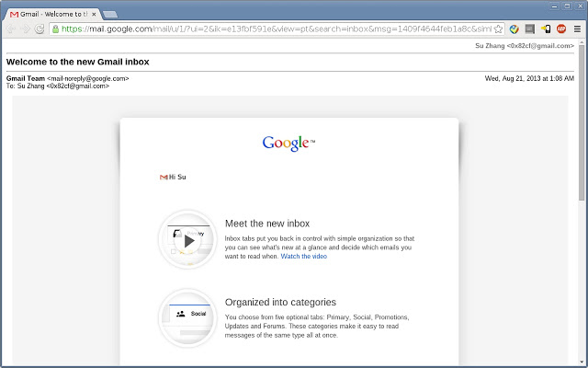Open the Watch the video link
Screen dimensions: 588x368
point(304,257)
